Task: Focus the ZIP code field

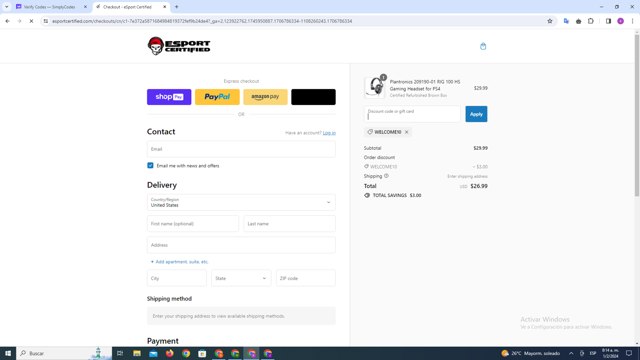Action: click(306, 278)
